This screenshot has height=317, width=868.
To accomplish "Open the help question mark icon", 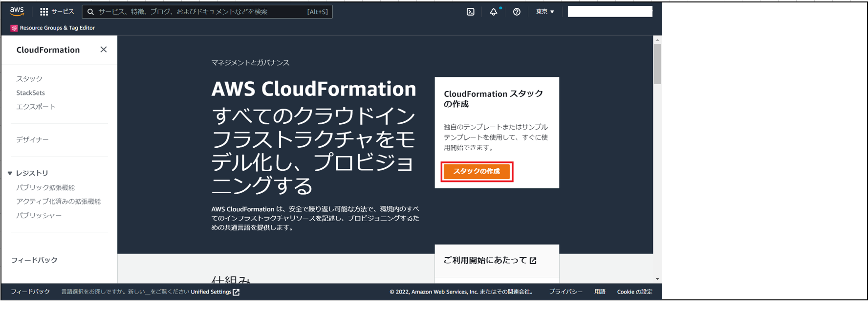I will (x=517, y=12).
